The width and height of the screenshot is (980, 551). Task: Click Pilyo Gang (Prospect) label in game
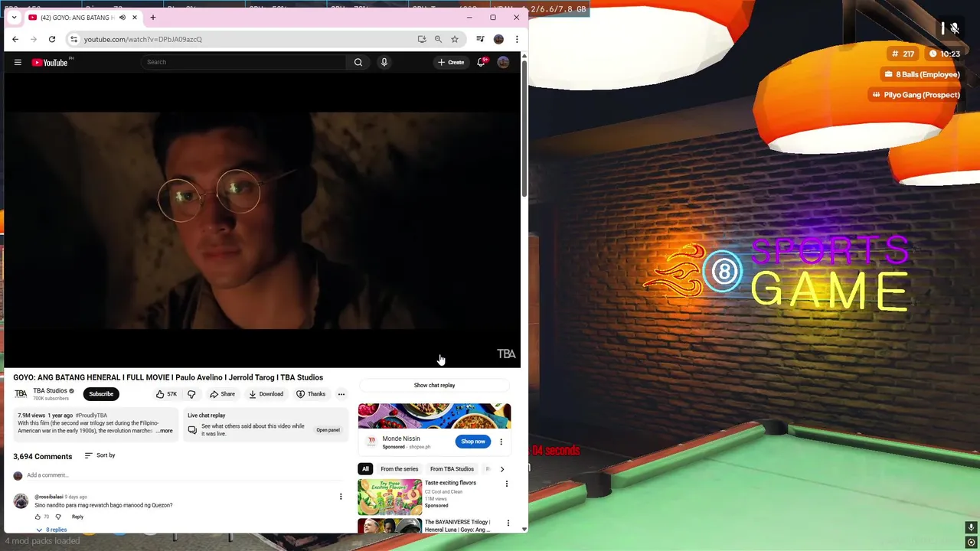tap(915, 95)
